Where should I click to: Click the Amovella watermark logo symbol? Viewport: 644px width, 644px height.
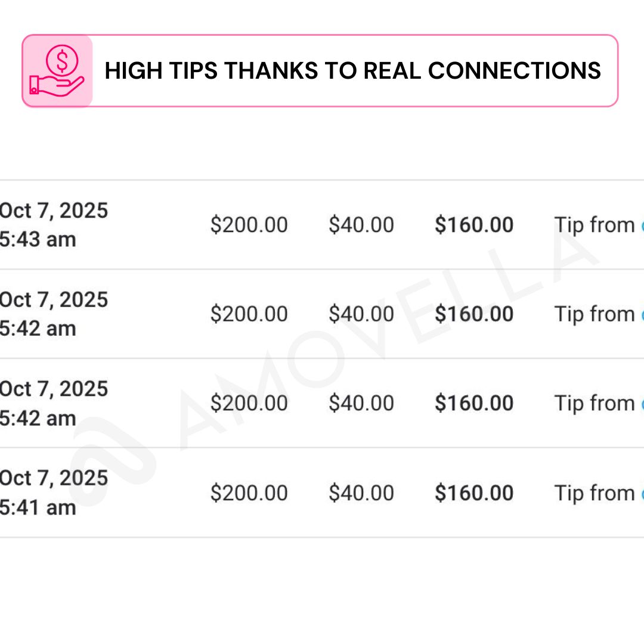[x=114, y=460]
